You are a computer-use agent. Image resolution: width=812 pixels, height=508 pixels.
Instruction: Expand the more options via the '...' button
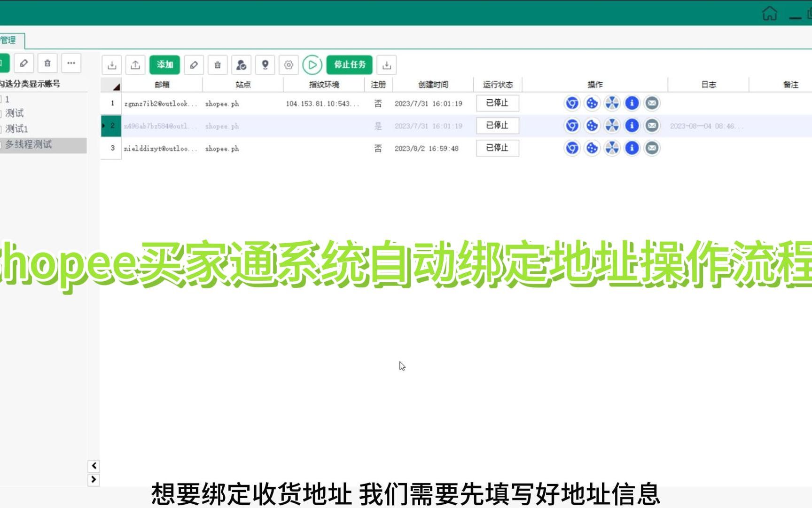[71, 63]
